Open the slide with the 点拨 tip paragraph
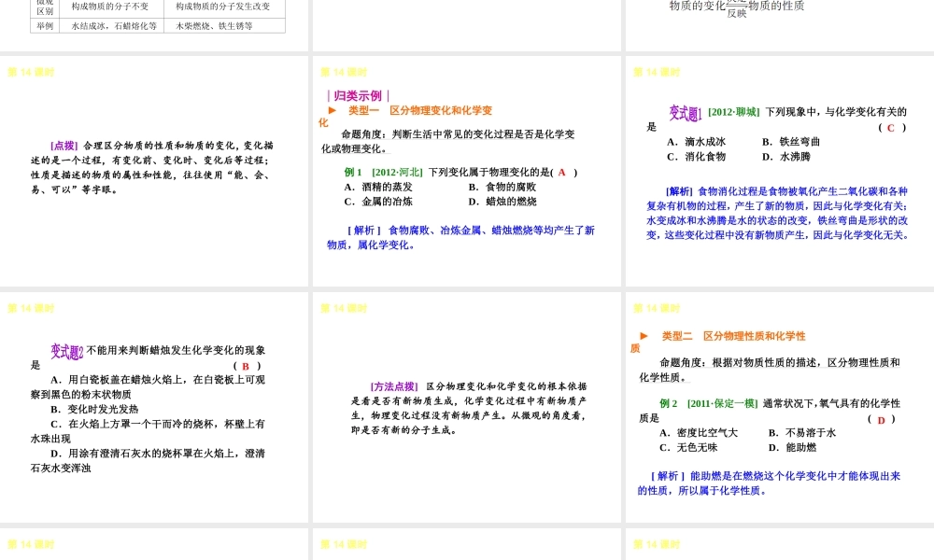 154,172
